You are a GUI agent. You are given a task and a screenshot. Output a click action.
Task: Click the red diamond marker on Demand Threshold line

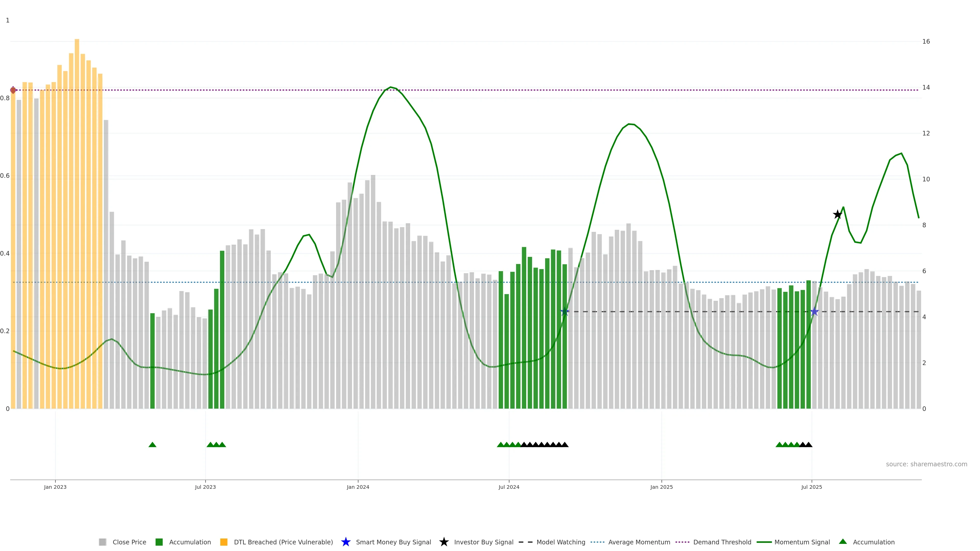13,90
